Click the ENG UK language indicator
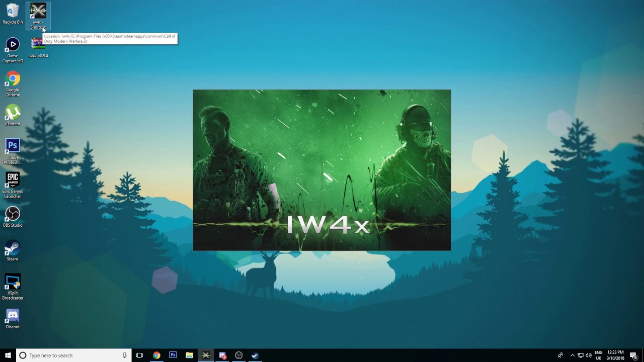Image resolution: width=644 pixels, height=362 pixels. 598,355
